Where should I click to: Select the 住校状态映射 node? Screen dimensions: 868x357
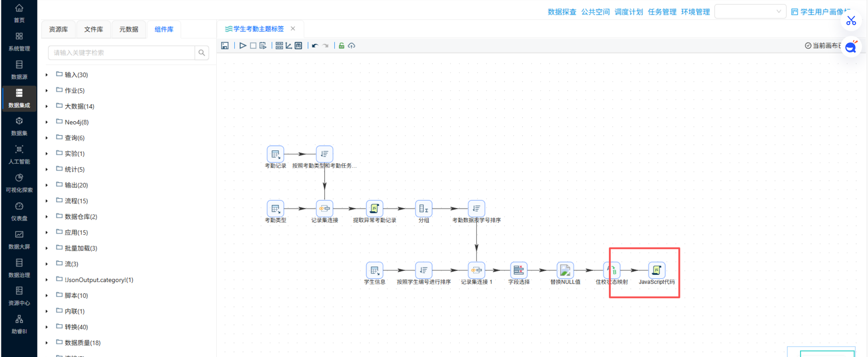pos(612,270)
